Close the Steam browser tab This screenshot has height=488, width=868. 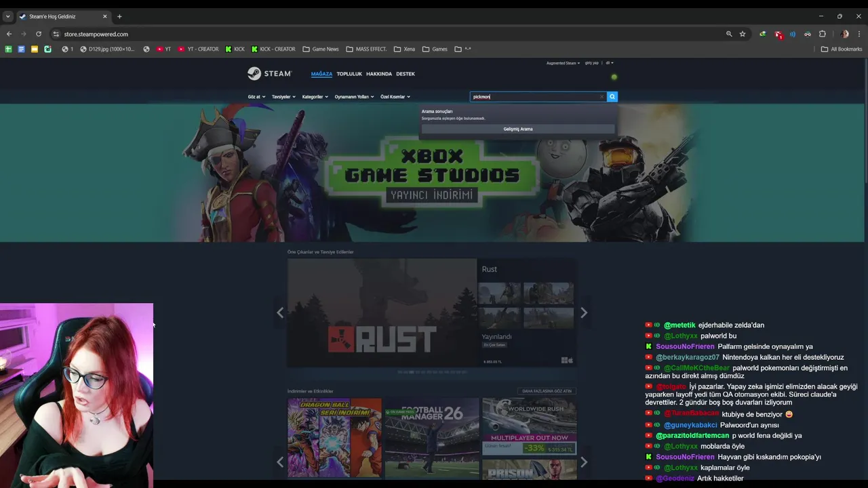click(105, 16)
